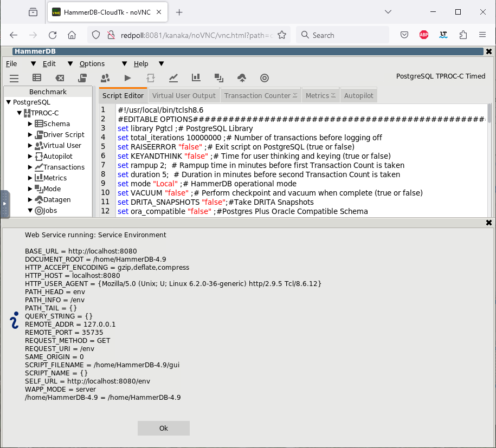Click the Virtual Users toolbar icon
Viewport: 496px width, 448px height.
(105, 78)
